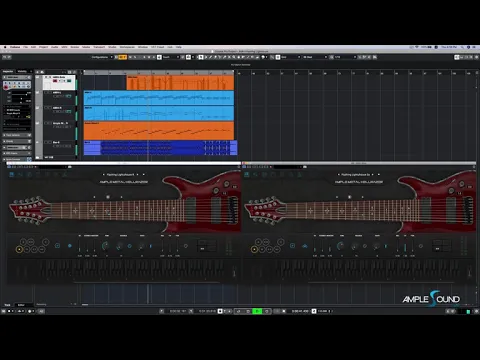The image size is (480, 360).
Task: Open the quantize preset 1/16 dropdown
Action: (345, 57)
